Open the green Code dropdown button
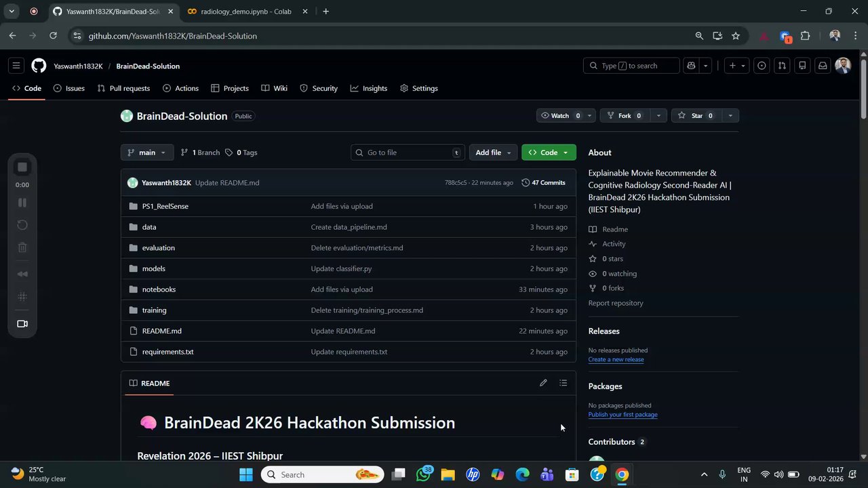The image size is (868, 488). [x=549, y=152]
